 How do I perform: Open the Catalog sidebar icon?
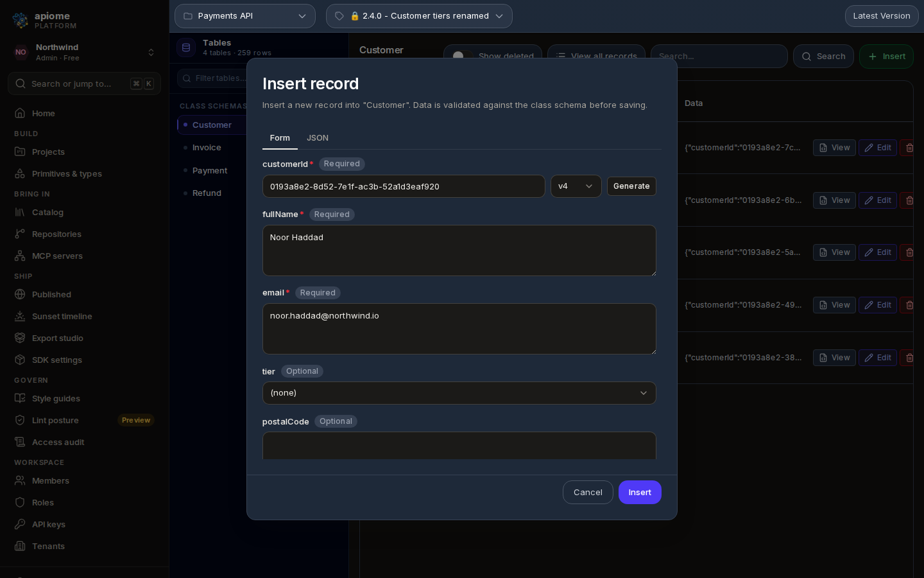(20, 212)
